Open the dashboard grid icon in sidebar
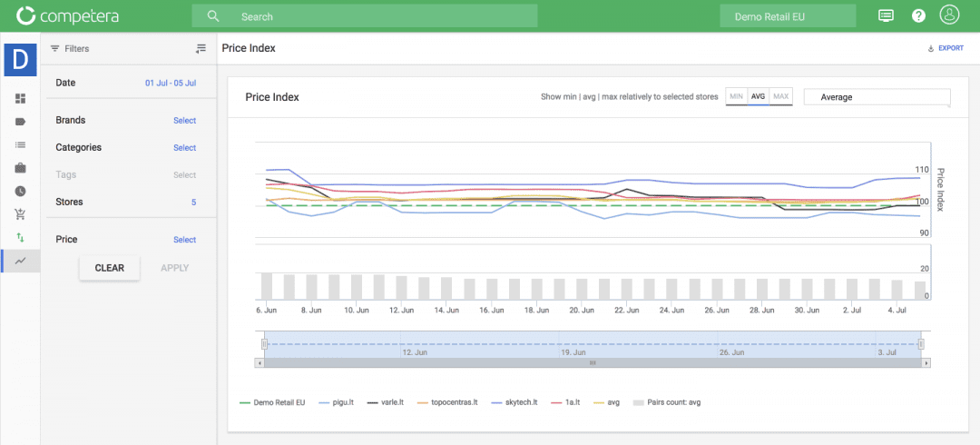980x445 pixels. tap(20, 98)
